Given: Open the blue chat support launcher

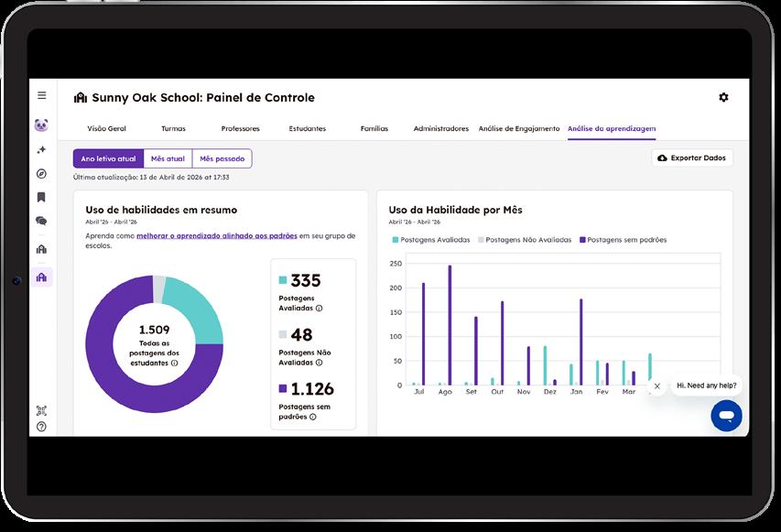Looking at the screenshot, I should click(x=726, y=416).
